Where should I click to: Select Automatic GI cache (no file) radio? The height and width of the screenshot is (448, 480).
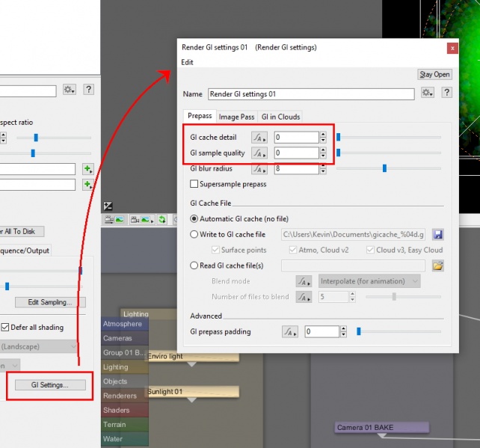pyautogui.click(x=194, y=218)
